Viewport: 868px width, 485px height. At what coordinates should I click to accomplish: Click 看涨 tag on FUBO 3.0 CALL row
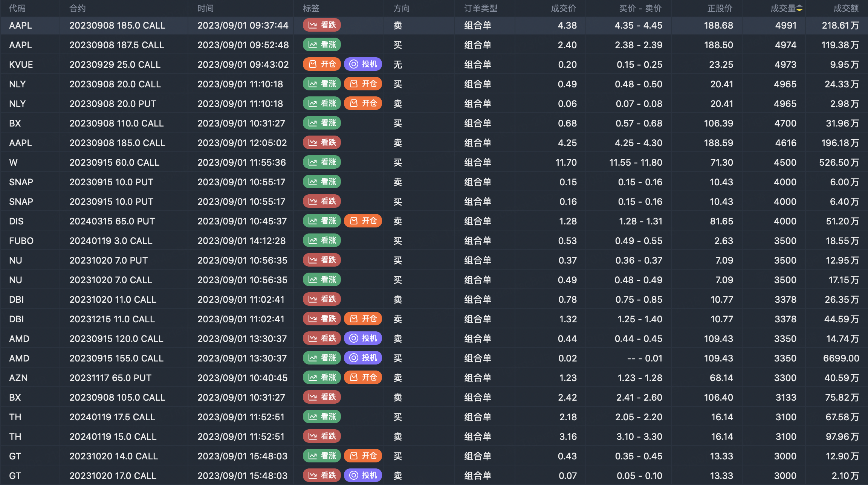click(322, 241)
